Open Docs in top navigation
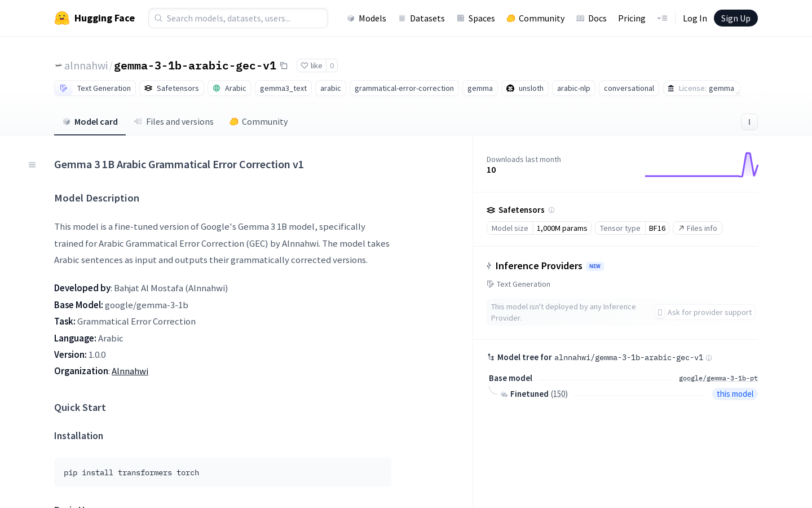Screen dimensions: 812x508 coord(592,18)
